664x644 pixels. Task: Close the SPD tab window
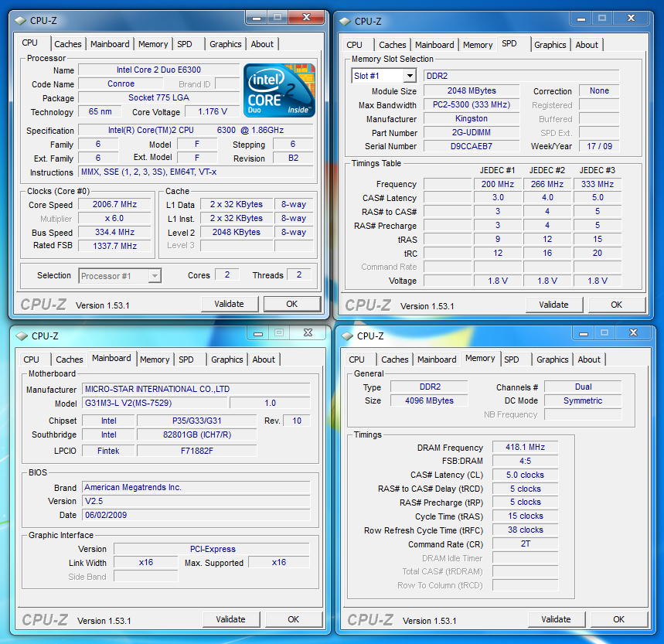pyautogui.click(x=631, y=19)
